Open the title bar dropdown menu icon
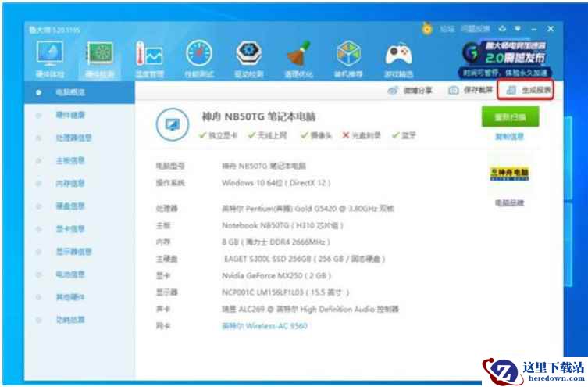 tap(518, 28)
